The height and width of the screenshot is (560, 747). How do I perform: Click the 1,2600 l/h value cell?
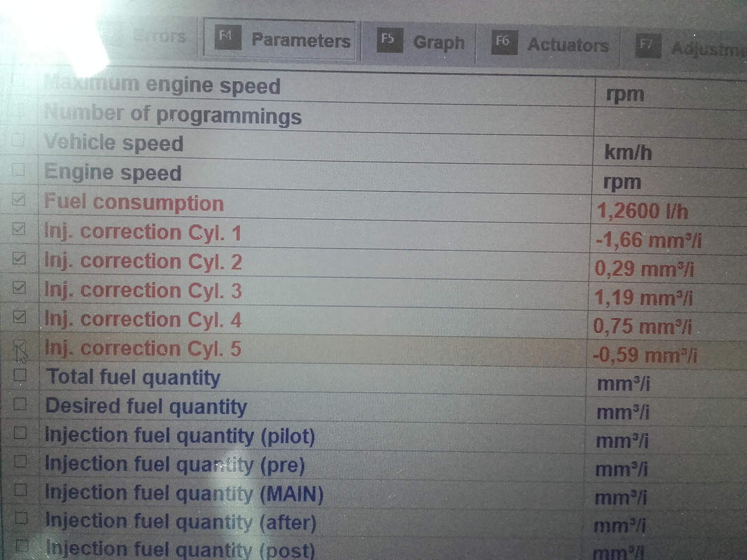click(x=642, y=211)
